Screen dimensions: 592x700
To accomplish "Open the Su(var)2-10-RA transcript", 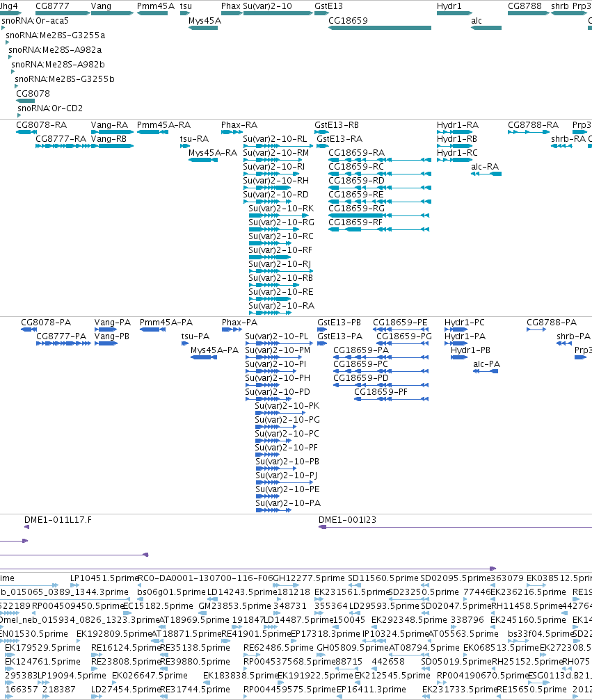I will (x=270, y=313).
